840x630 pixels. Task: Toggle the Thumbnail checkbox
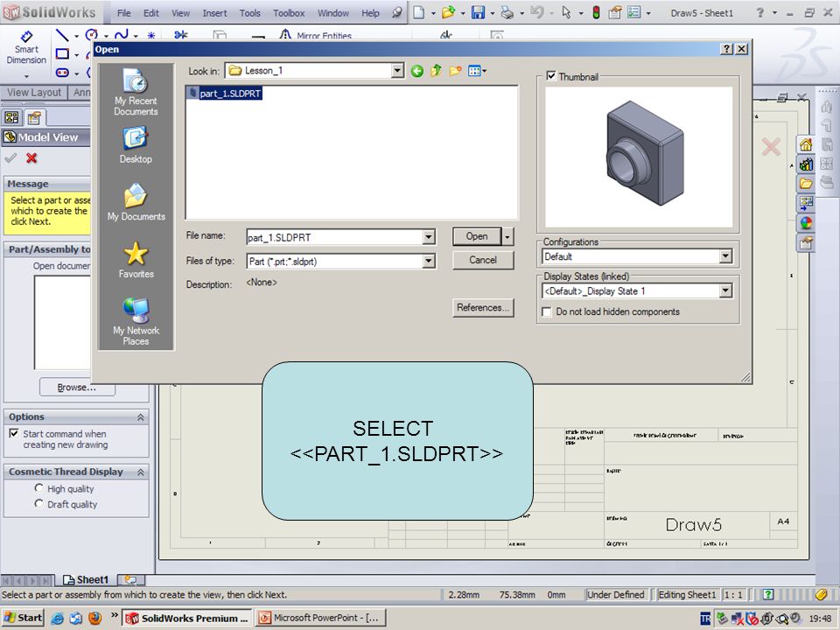point(551,76)
